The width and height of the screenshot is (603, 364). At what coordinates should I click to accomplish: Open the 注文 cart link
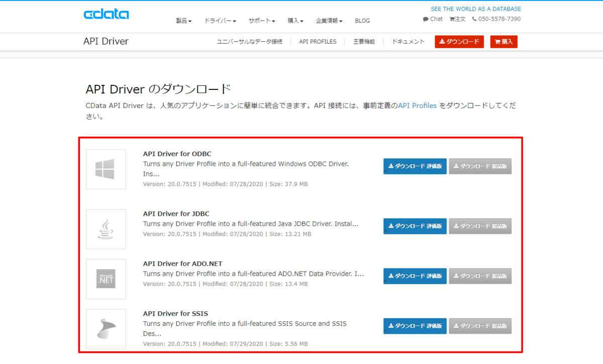(457, 19)
